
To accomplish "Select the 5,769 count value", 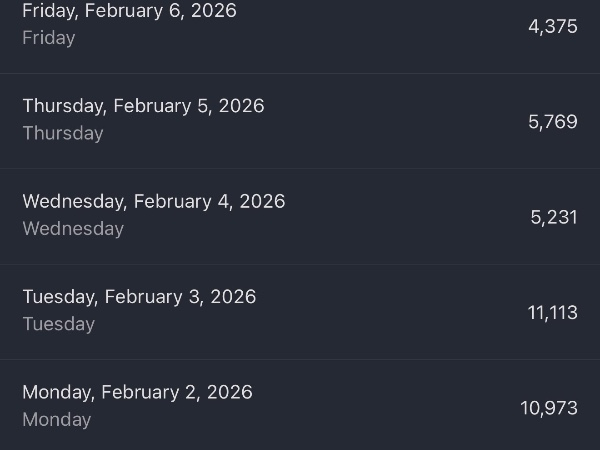I will pyautogui.click(x=553, y=122).
